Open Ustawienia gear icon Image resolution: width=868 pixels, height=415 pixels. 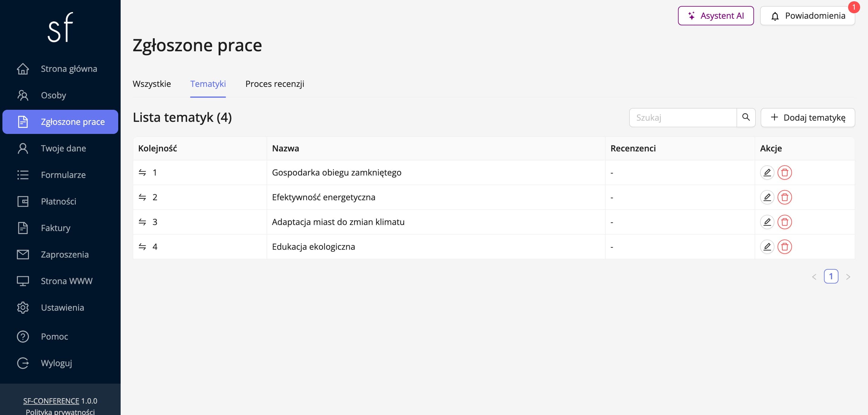(x=23, y=308)
